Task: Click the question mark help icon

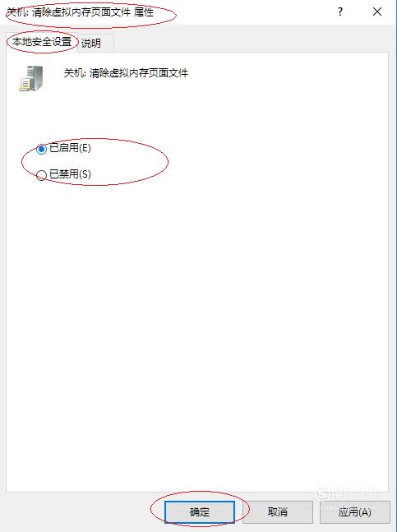Action: point(340,12)
